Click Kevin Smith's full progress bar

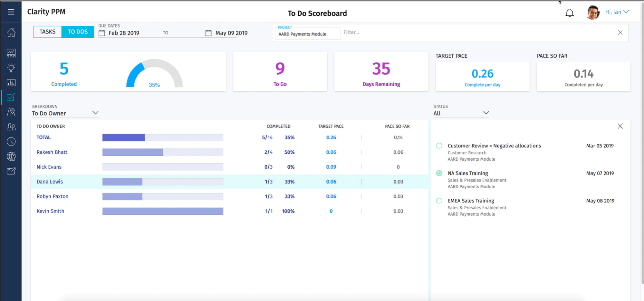pyautogui.click(x=163, y=211)
